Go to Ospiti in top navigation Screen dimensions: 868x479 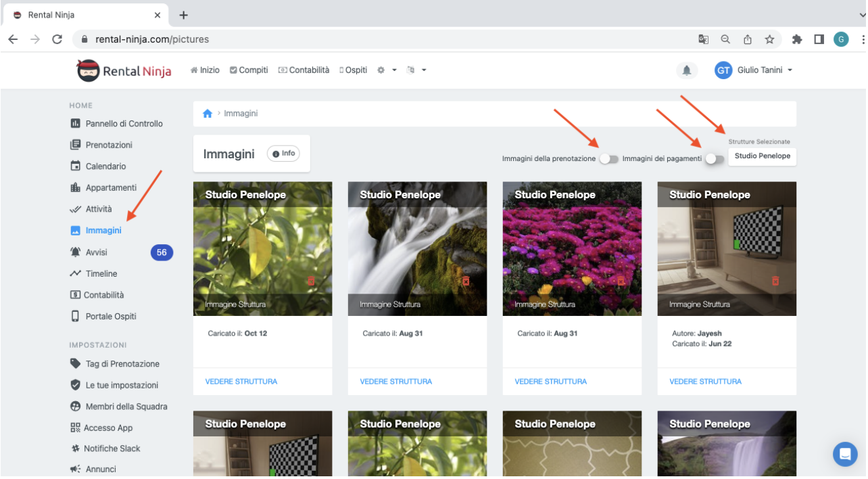click(353, 70)
